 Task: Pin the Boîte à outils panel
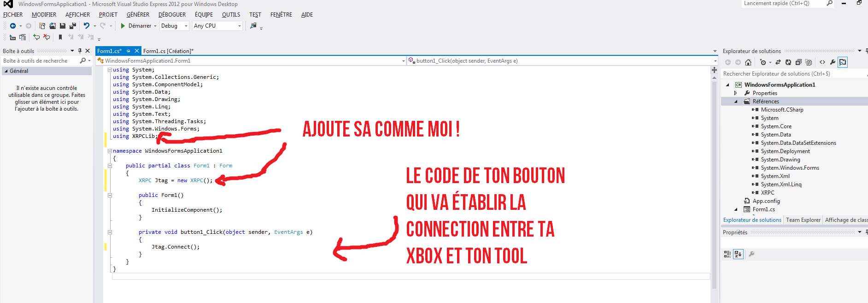(80, 51)
